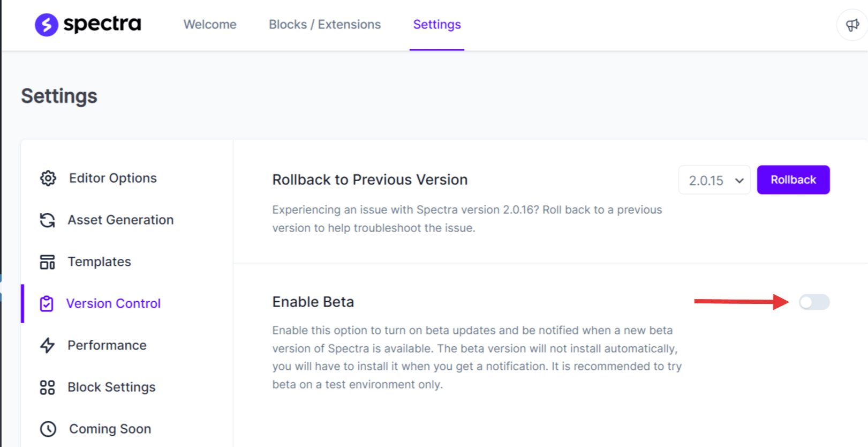Click the Asset Generation refresh icon

[48, 220]
